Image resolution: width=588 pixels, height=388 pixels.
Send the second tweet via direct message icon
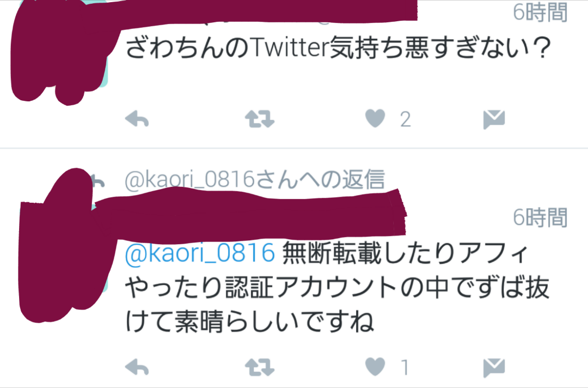click(x=494, y=367)
